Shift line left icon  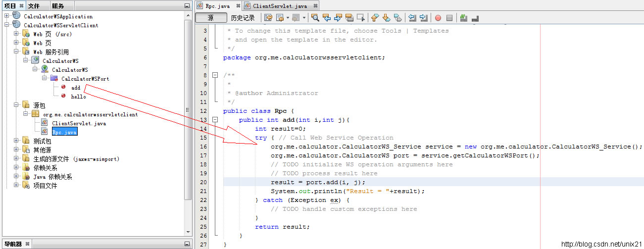[x=412, y=18]
